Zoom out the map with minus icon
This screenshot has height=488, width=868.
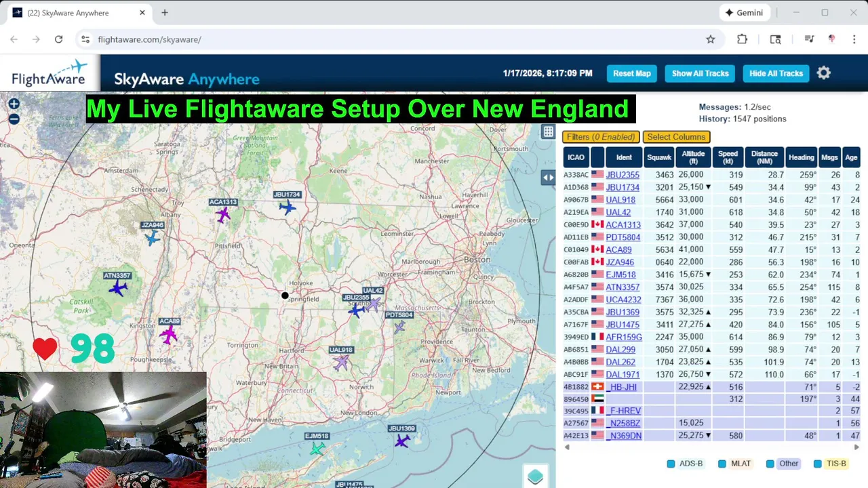pos(14,119)
